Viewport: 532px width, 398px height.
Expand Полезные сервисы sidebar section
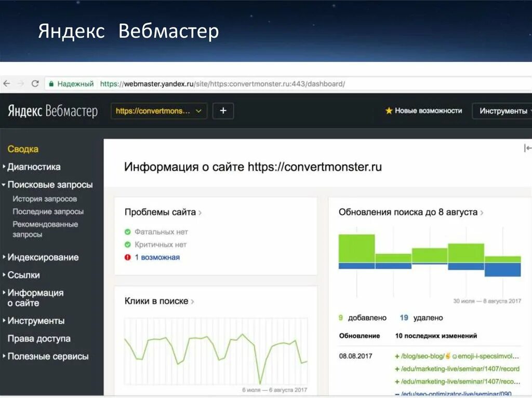coord(48,356)
